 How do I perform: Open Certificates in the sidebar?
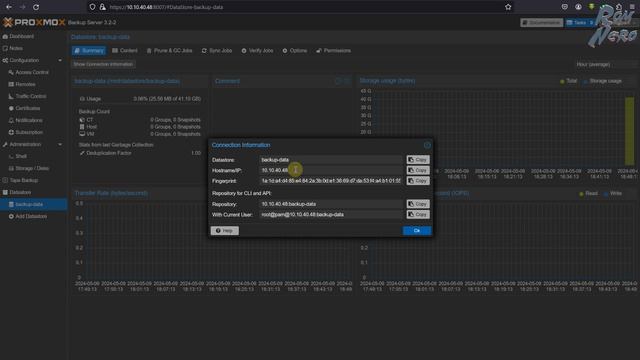[x=27, y=108]
